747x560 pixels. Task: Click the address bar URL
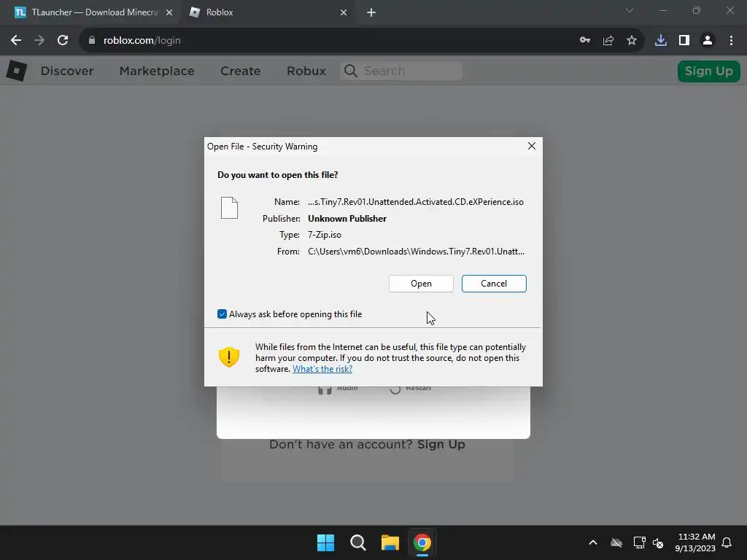pyautogui.click(x=142, y=41)
